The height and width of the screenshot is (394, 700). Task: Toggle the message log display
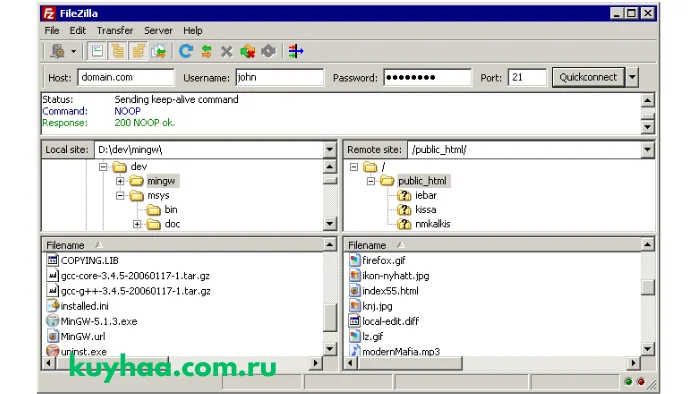click(97, 51)
